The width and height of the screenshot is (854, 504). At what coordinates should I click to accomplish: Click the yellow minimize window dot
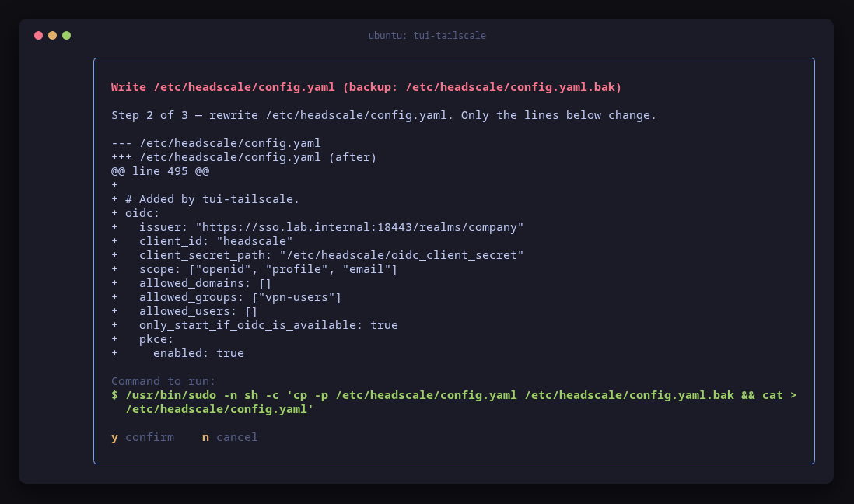click(x=52, y=36)
